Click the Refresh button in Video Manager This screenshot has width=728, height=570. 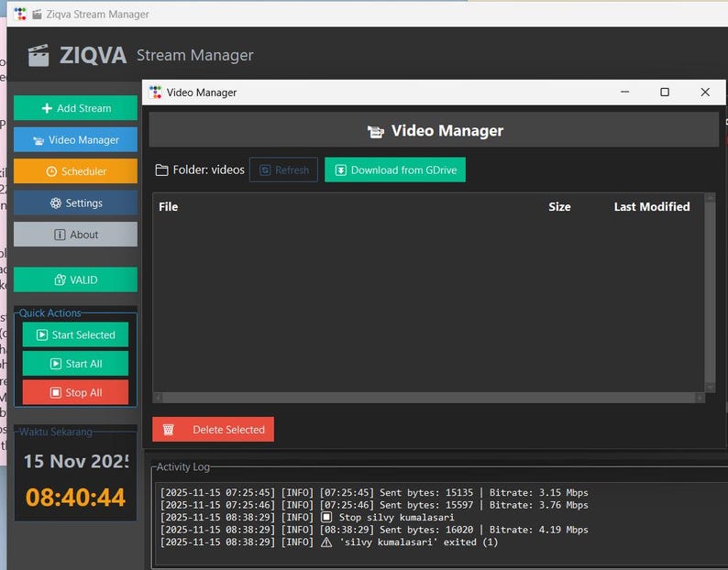tap(283, 170)
